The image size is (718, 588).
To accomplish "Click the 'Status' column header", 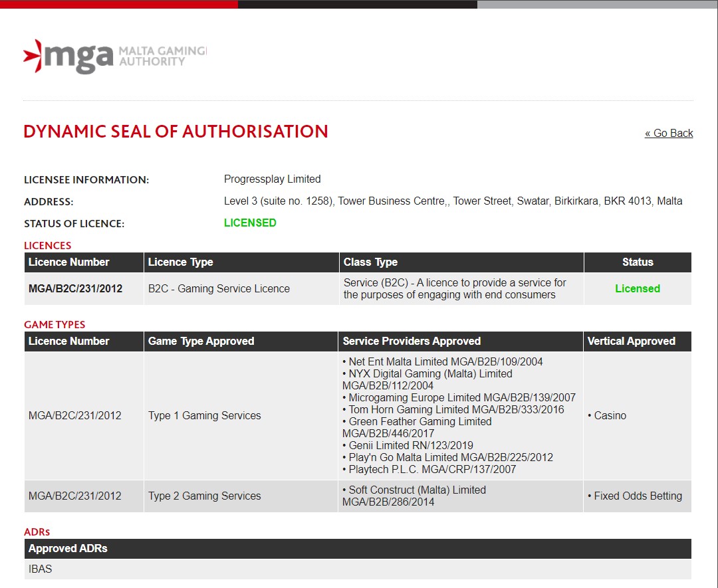I will tap(638, 262).
